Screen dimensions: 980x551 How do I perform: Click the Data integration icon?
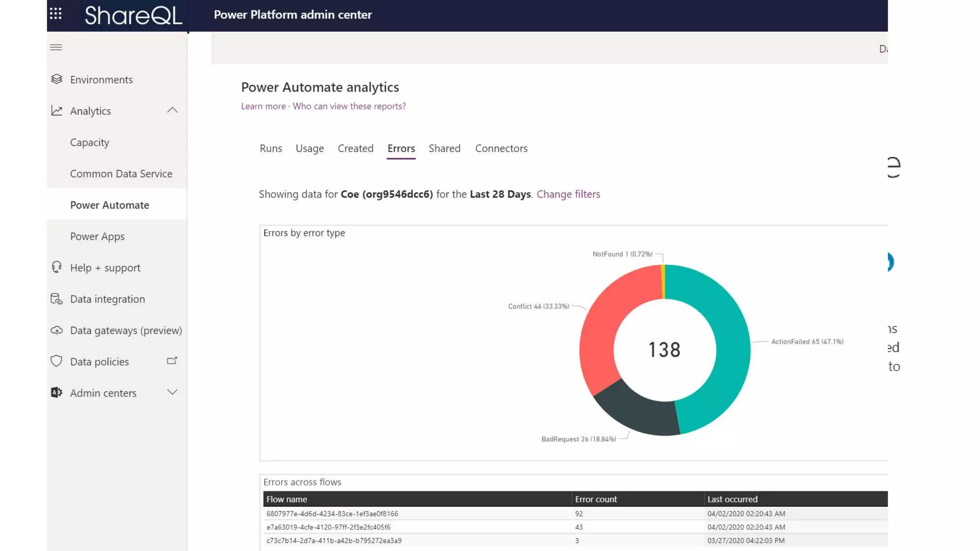coord(56,299)
